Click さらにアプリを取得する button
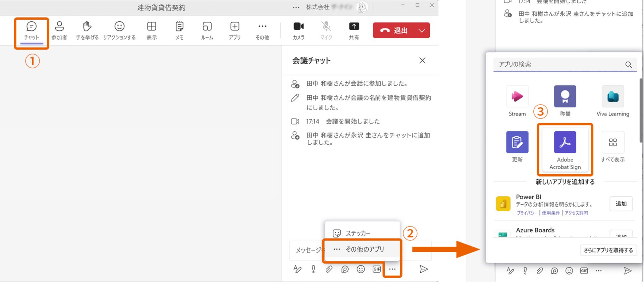This screenshot has width=644, height=286. (x=608, y=250)
